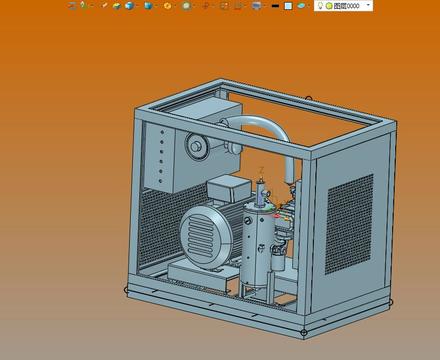Select the shaded blue cube display icon
440x360 pixels.
[x=129, y=6]
